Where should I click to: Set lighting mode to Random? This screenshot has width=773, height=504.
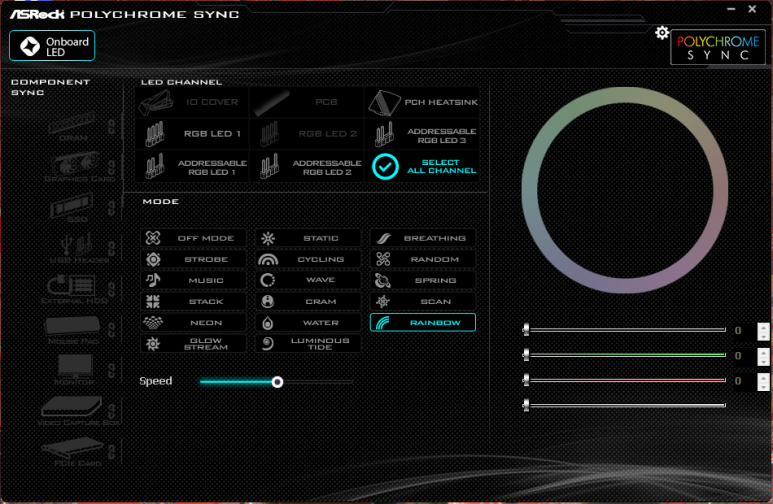coord(423,259)
